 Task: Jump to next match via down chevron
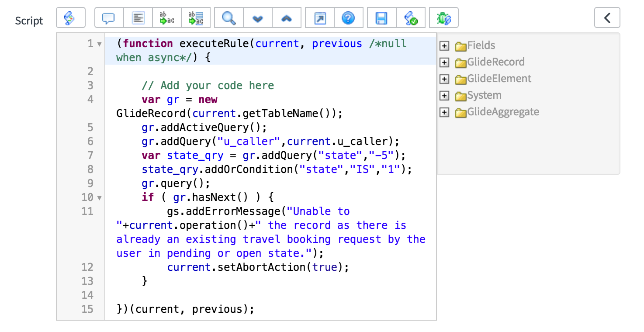pyautogui.click(x=258, y=18)
